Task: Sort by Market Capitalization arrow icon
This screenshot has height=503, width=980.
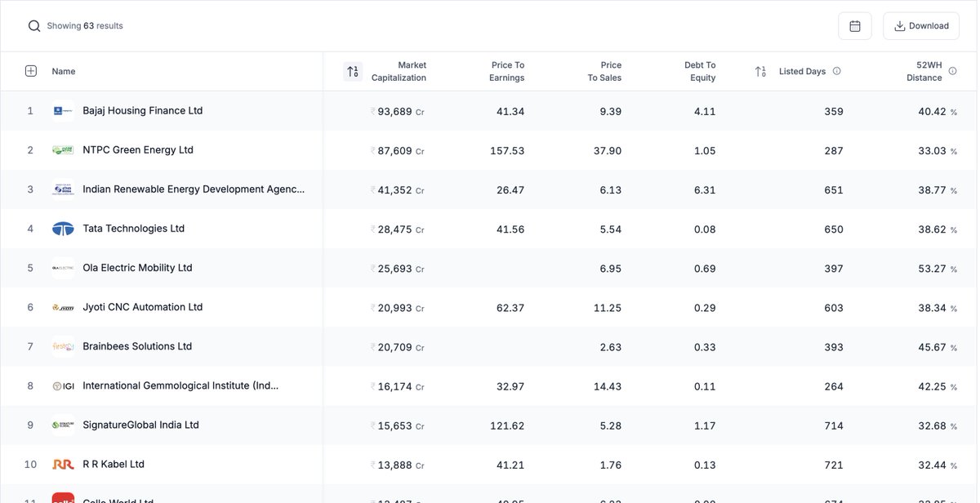Action: click(x=353, y=71)
